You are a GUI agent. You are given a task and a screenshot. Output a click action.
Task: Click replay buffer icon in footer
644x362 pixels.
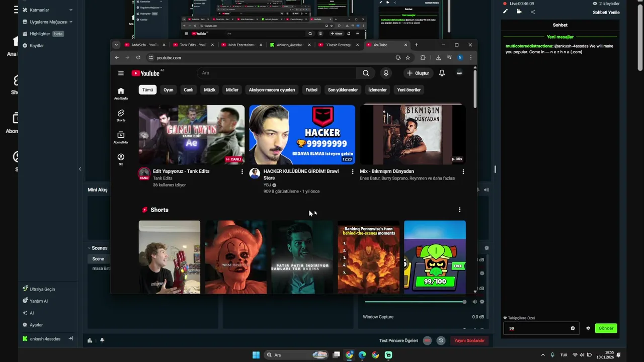coord(441,340)
